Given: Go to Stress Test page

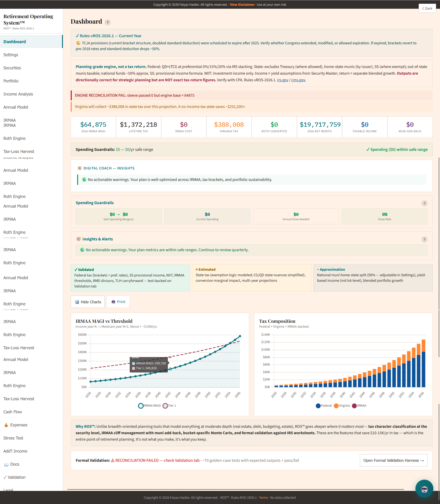Looking at the screenshot, I should coord(13,438).
